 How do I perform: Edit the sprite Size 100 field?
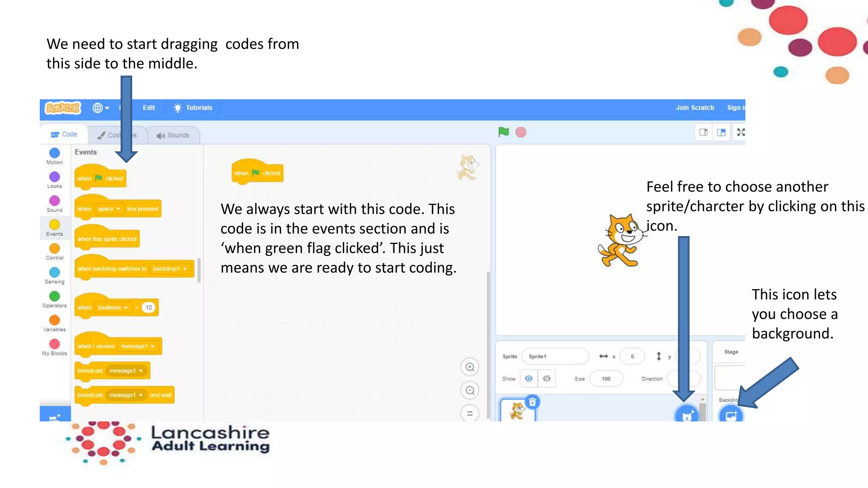(606, 378)
